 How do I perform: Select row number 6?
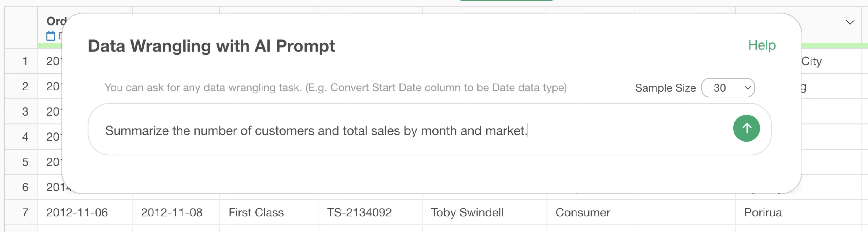[x=25, y=187]
